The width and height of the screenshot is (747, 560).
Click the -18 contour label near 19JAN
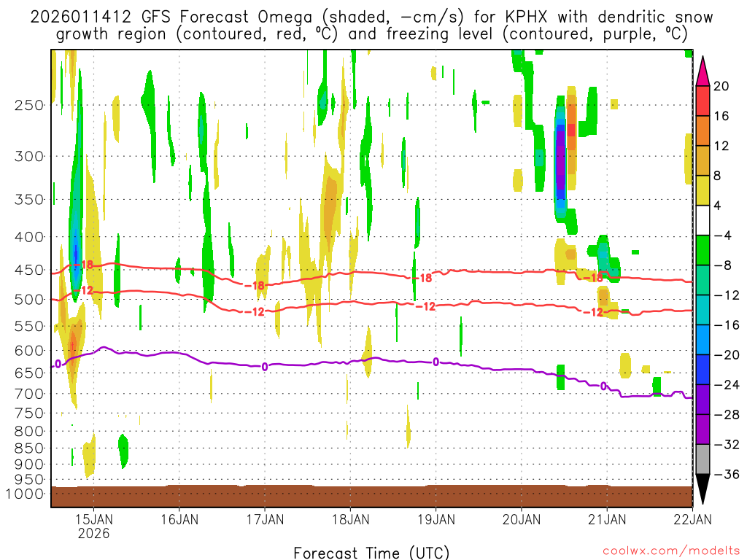pos(422,278)
